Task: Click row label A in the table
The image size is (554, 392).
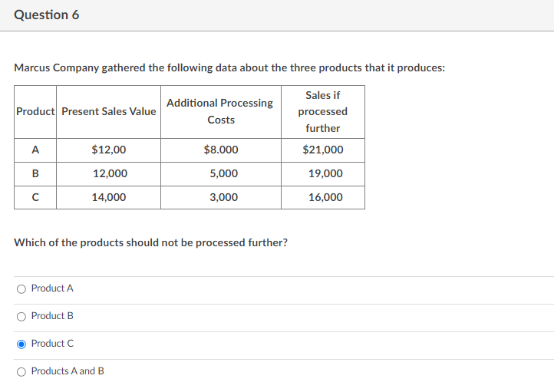Action: click(x=35, y=150)
